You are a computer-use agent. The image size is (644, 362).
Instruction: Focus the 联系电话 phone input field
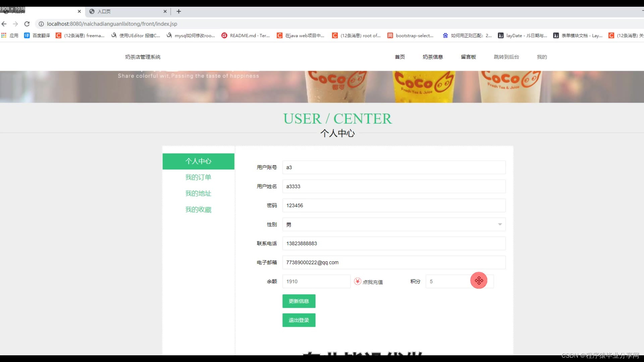[394, 244]
